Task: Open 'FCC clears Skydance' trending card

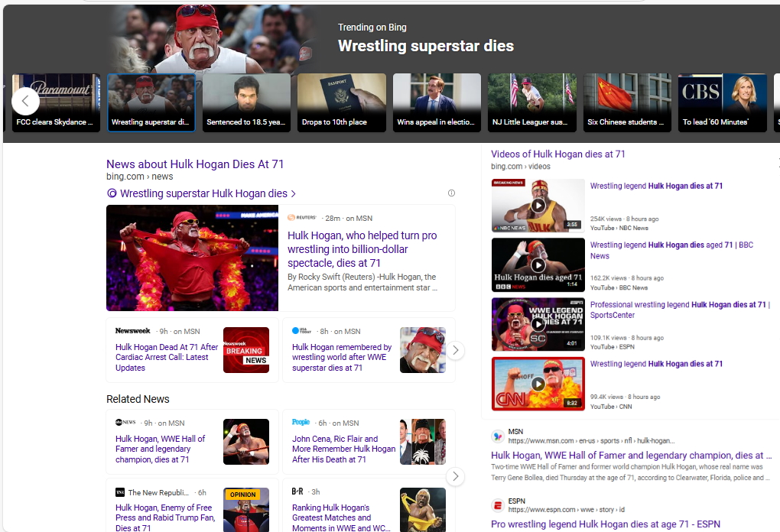Action: click(x=56, y=103)
